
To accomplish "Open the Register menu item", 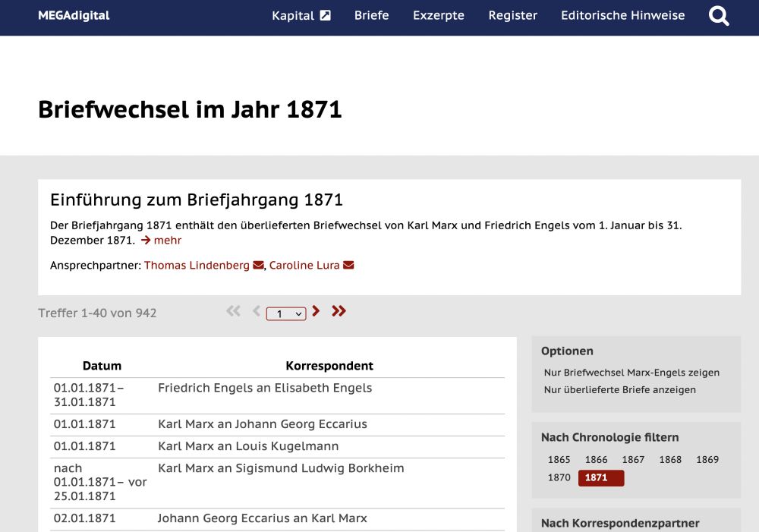I will point(512,15).
